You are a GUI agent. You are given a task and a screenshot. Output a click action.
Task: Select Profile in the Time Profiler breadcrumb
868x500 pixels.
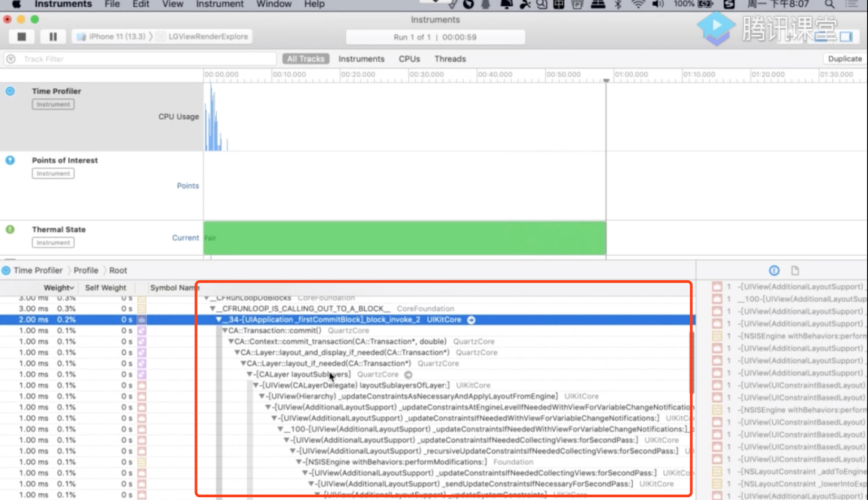click(x=86, y=270)
